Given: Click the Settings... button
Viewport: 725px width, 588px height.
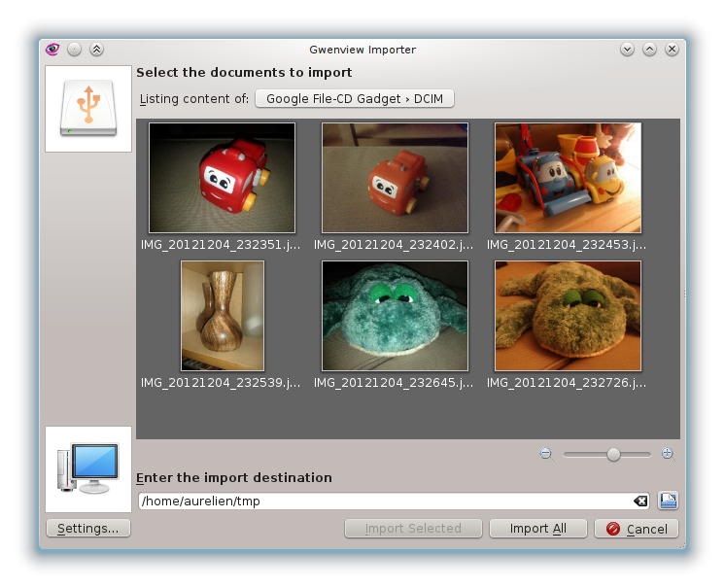Looking at the screenshot, I should click(88, 529).
